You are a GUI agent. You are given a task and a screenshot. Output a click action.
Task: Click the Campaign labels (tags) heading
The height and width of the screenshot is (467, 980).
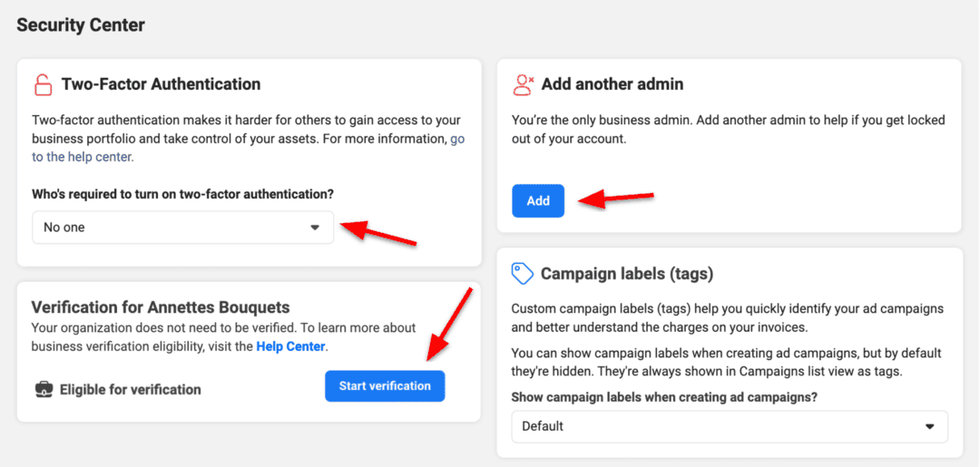(627, 273)
